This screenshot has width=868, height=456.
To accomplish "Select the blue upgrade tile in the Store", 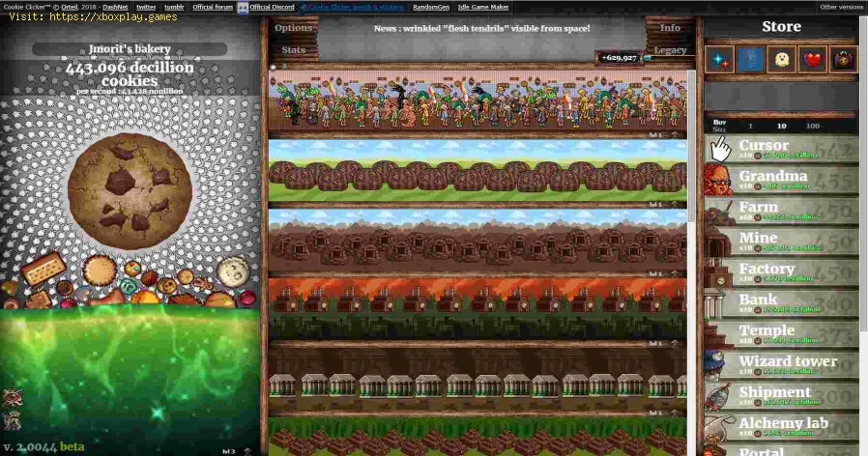I will pyautogui.click(x=750, y=60).
